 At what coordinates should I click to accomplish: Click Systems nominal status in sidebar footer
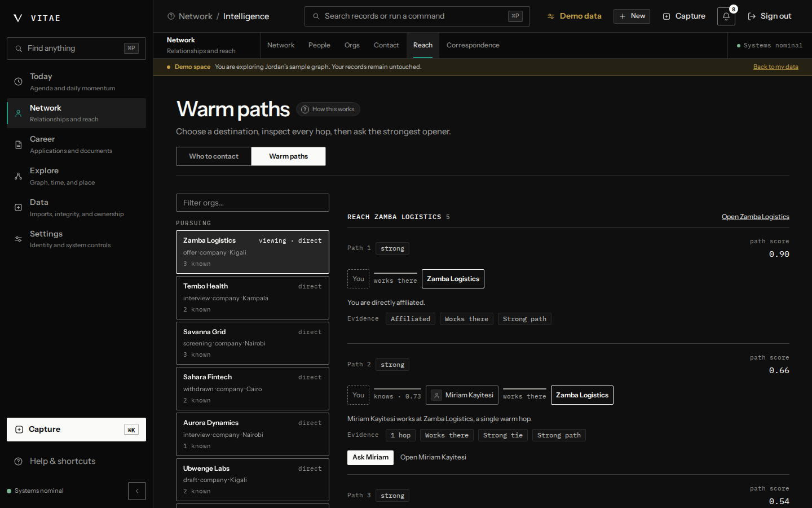(x=35, y=491)
